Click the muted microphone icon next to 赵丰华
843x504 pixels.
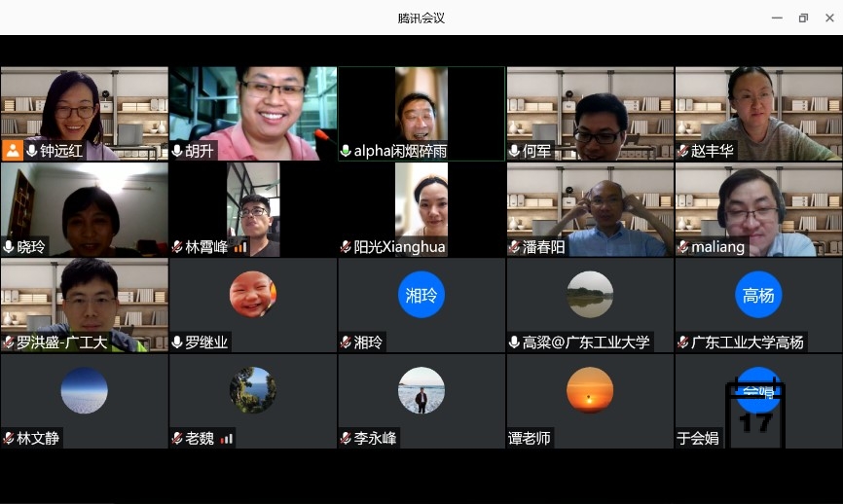point(682,151)
